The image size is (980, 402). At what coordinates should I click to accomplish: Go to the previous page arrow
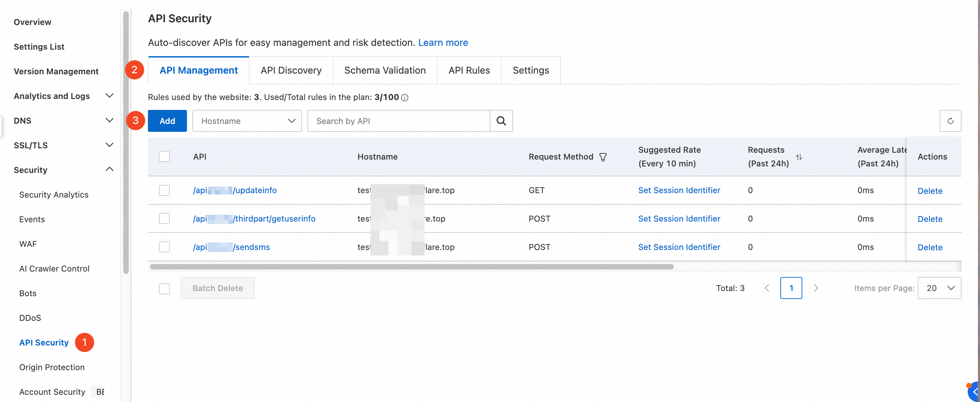767,288
